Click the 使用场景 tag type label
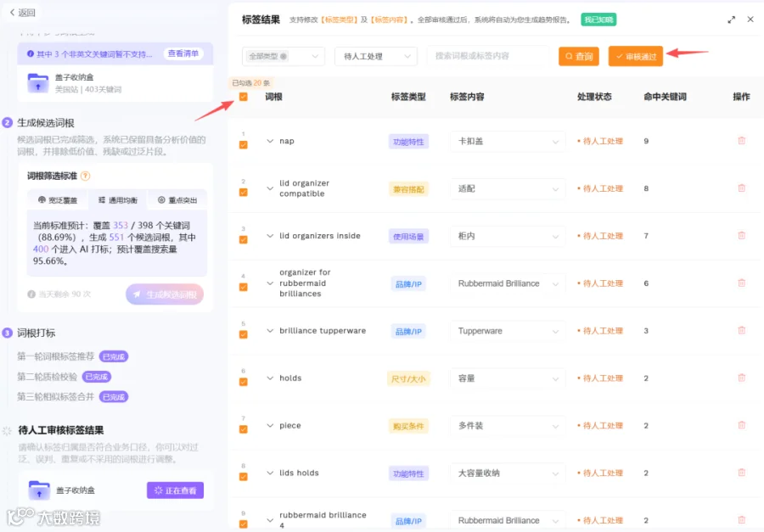Screen dimensions: 764x532 tap(408, 237)
